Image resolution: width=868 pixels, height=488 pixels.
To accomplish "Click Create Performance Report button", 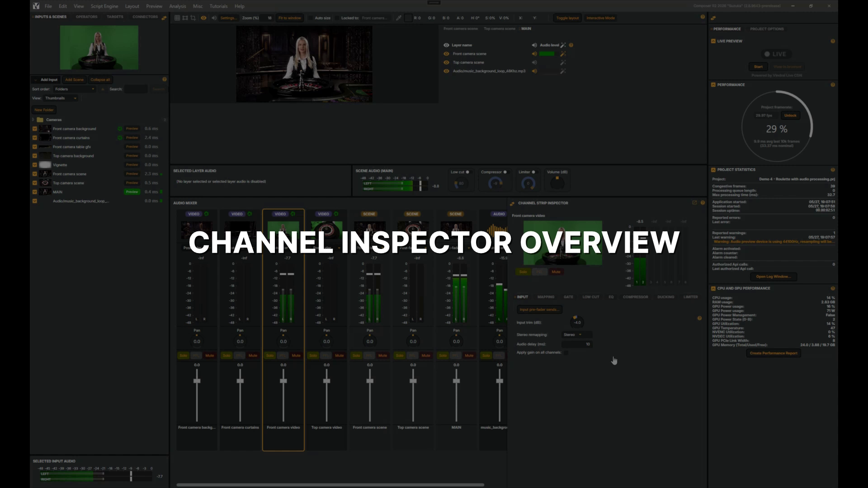I will 774,353.
